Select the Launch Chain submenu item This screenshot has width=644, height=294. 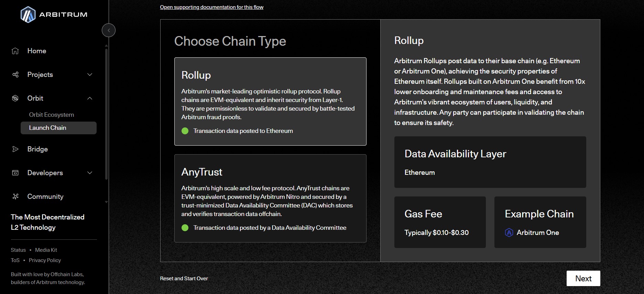(58, 128)
